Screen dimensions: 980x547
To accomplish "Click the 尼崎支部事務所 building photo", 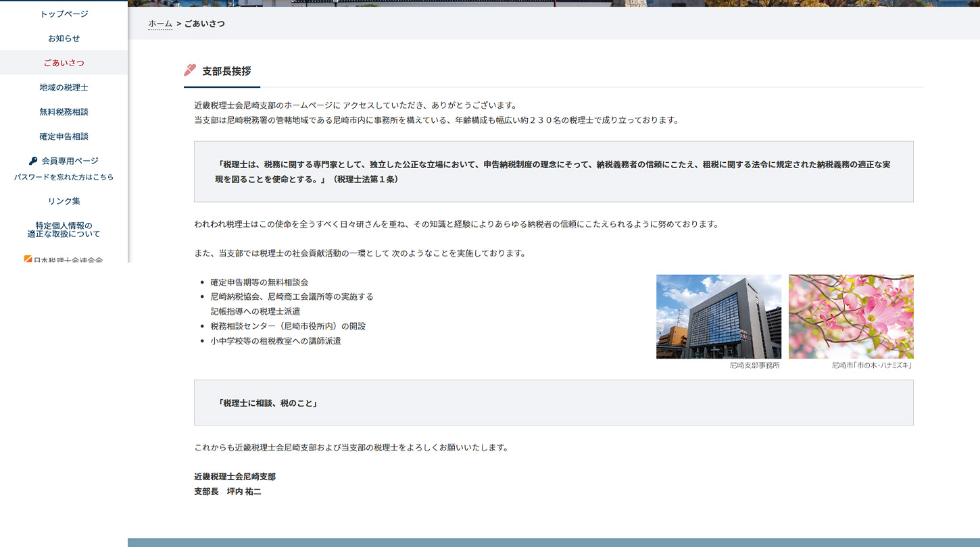I will [718, 316].
